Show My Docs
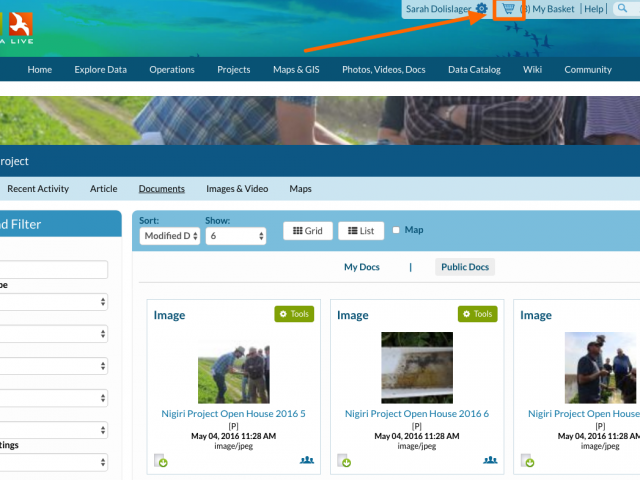Screen dimensions: 640x480 point(362,267)
